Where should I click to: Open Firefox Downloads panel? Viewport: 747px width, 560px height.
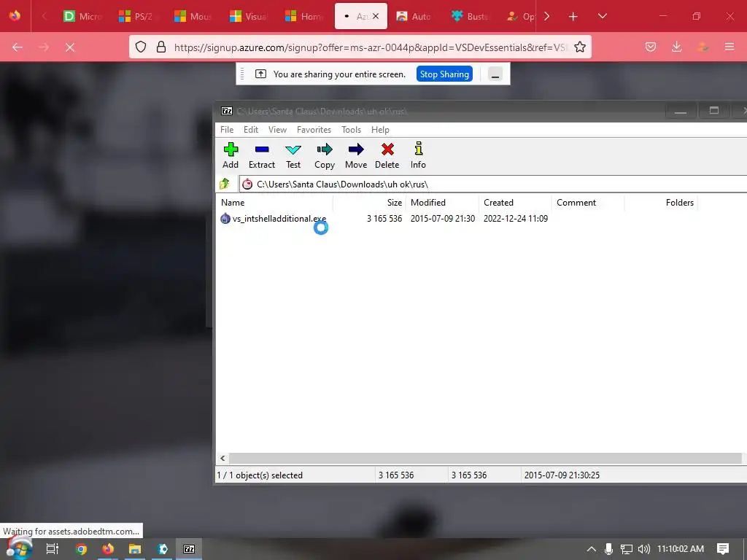pyautogui.click(x=676, y=47)
